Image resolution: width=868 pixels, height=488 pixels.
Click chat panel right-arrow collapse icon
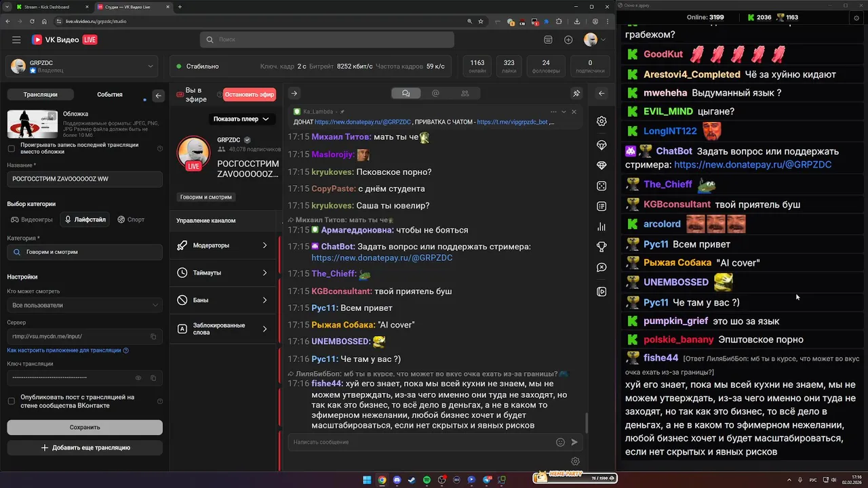tap(294, 94)
